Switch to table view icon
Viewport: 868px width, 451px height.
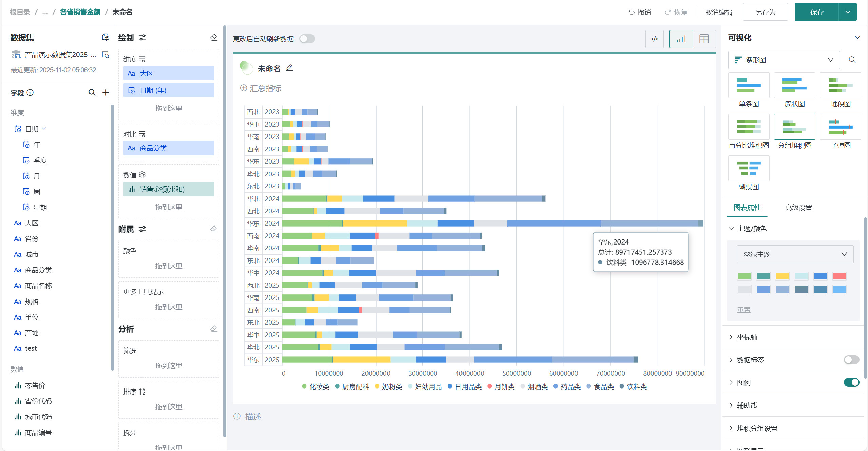[704, 39]
